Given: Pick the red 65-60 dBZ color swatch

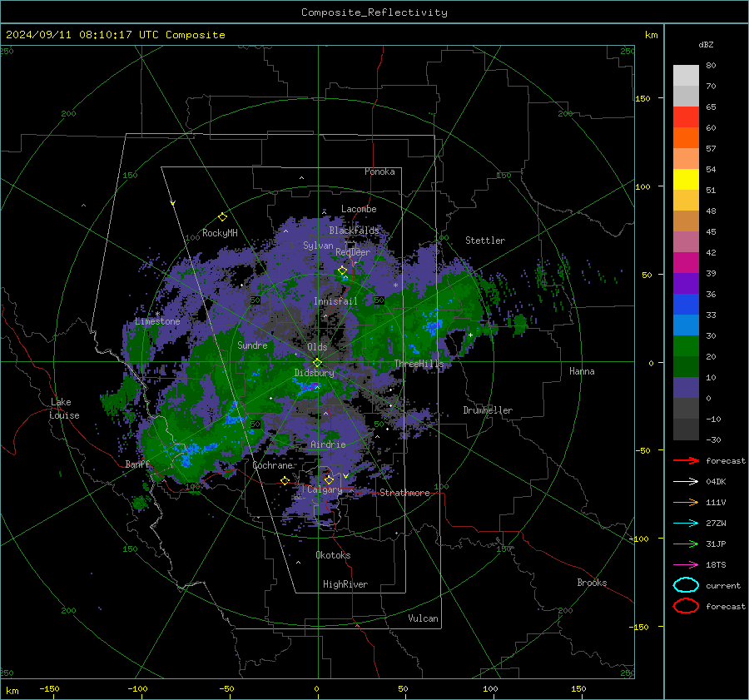Looking at the screenshot, I should tap(686, 117).
